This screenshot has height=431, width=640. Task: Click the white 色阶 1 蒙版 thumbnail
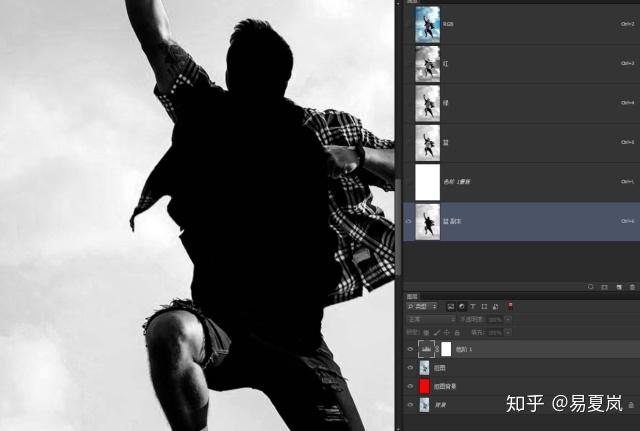pyautogui.click(x=427, y=182)
